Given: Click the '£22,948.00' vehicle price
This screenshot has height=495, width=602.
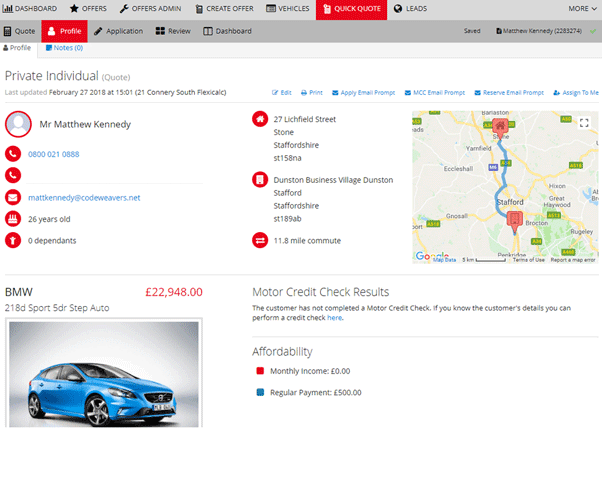Looking at the screenshot, I should 174,292.
